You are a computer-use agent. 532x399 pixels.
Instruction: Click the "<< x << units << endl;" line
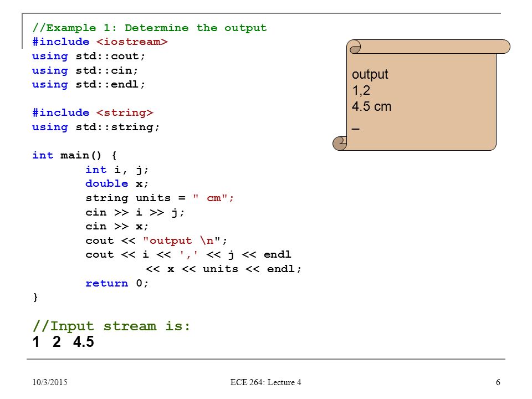223,269
